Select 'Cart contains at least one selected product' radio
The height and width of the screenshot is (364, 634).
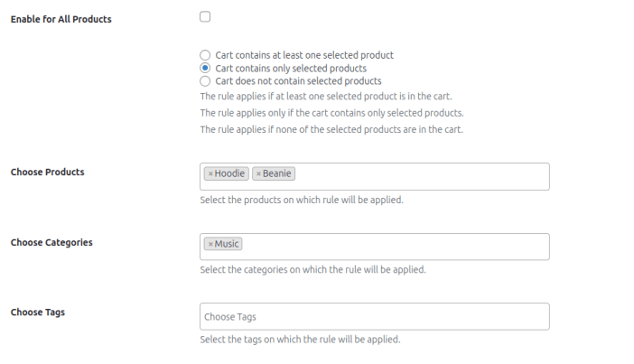pyautogui.click(x=205, y=55)
